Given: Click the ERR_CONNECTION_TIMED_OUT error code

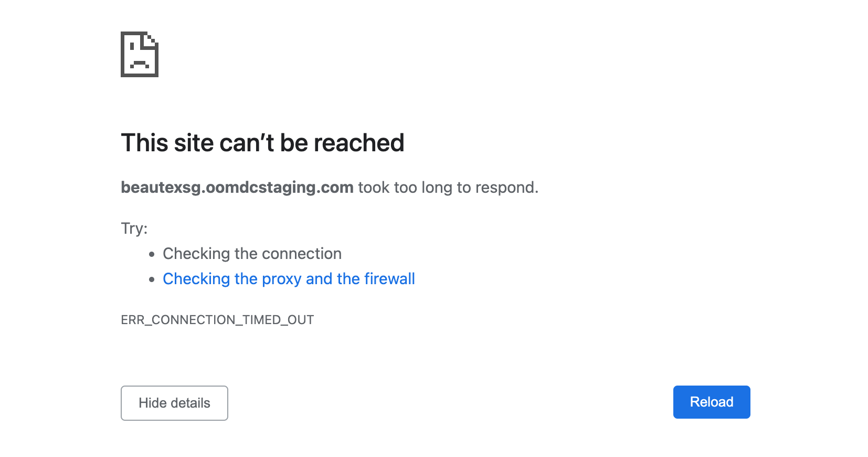Looking at the screenshot, I should click(x=217, y=320).
